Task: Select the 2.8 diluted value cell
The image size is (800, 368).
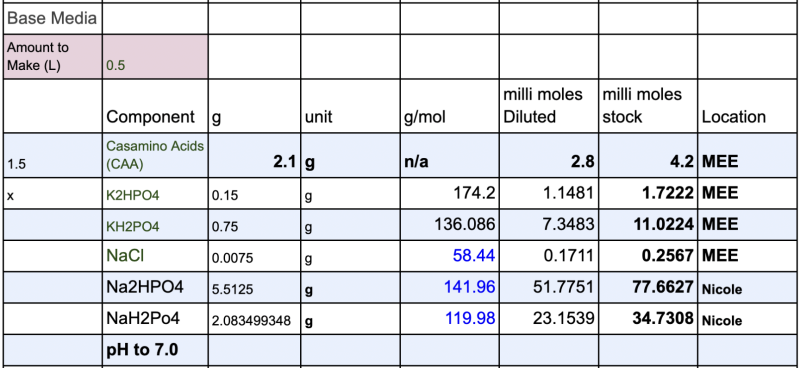Action: tap(548, 156)
